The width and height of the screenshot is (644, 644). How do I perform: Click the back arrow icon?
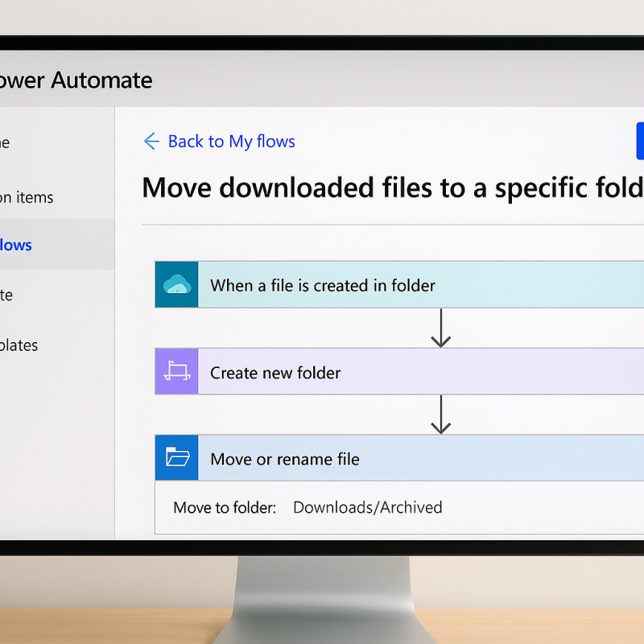tap(151, 142)
